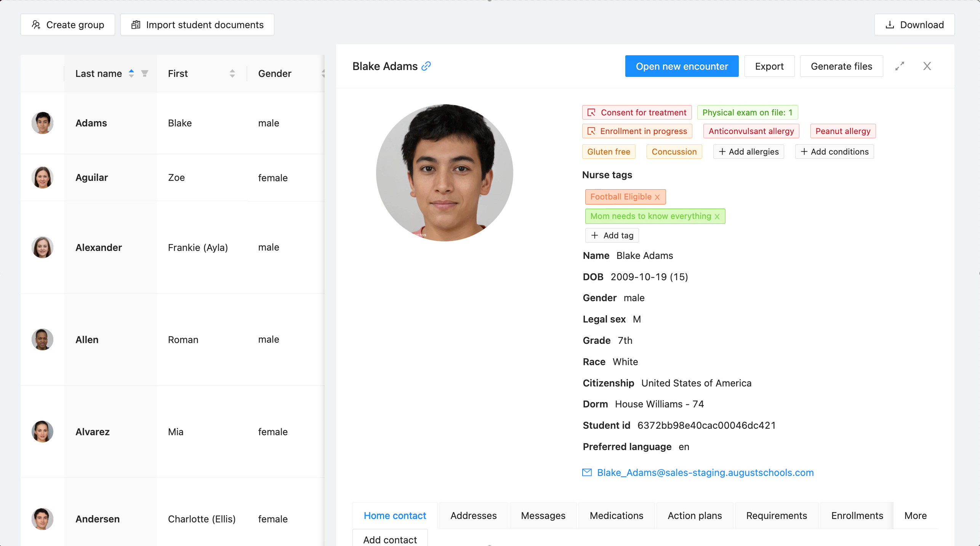Viewport: 980px width, 546px height.
Task: Click Import student documents button
Action: tap(197, 25)
